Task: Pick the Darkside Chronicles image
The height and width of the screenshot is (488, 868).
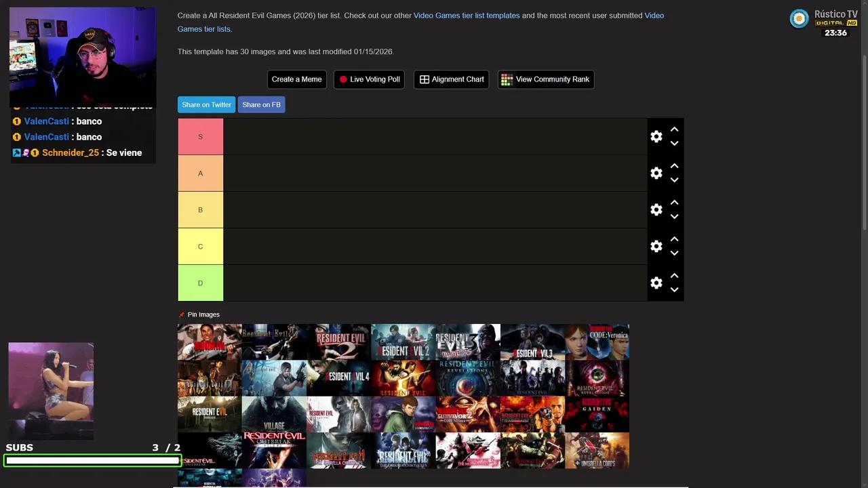Action: coord(403,451)
